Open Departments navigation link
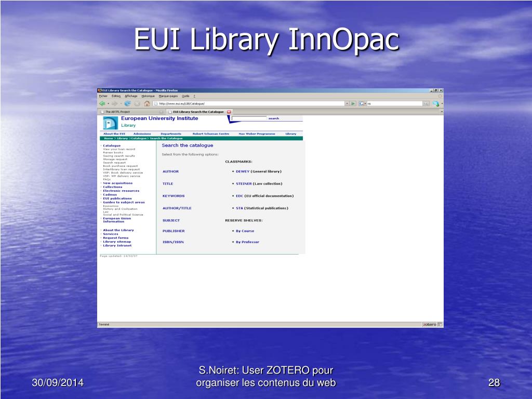Viewport: 532px width, 399px height. click(171, 134)
